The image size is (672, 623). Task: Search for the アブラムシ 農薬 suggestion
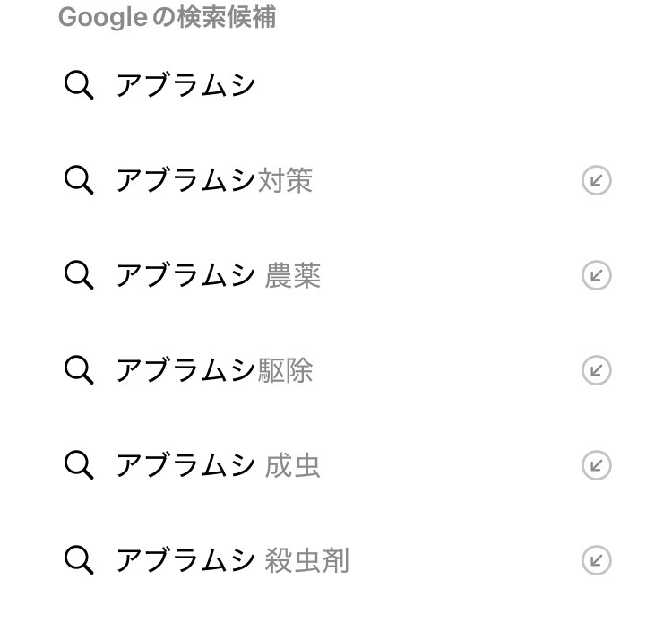(218, 276)
